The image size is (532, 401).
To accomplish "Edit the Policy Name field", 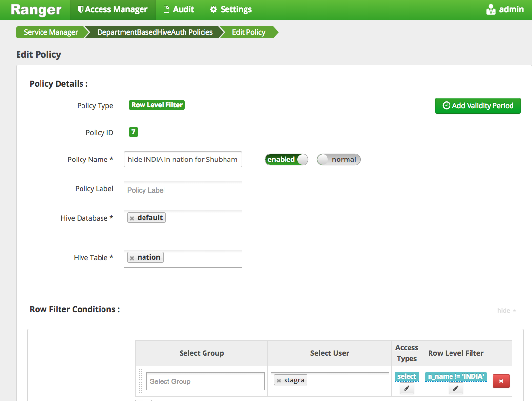I will pos(183,160).
